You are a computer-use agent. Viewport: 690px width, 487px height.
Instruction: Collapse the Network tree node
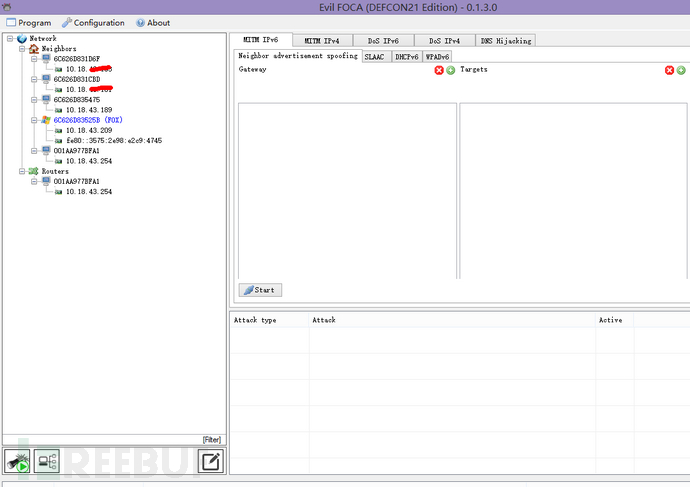click(x=10, y=39)
